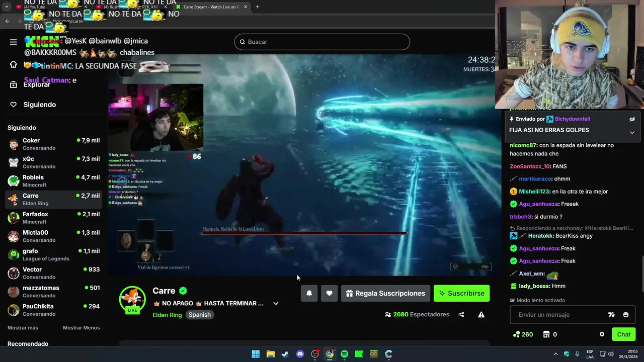Click the Elden Ring category link
The image size is (644, 362).
point(167,315)
